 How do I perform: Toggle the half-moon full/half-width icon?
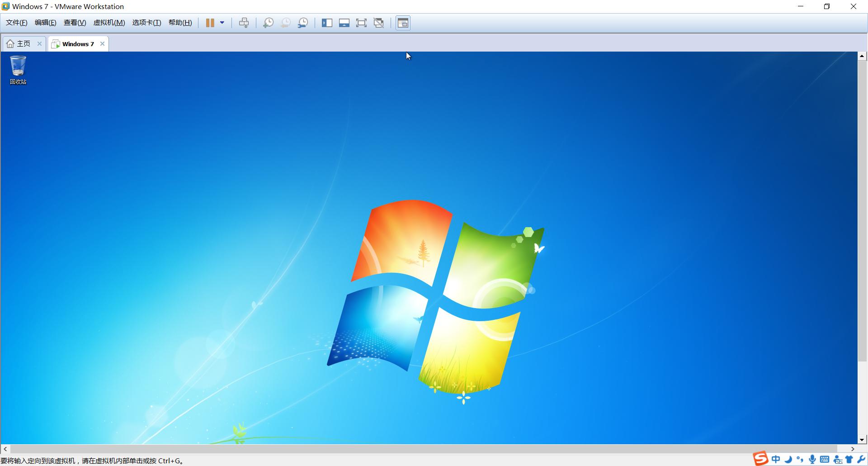788,460
